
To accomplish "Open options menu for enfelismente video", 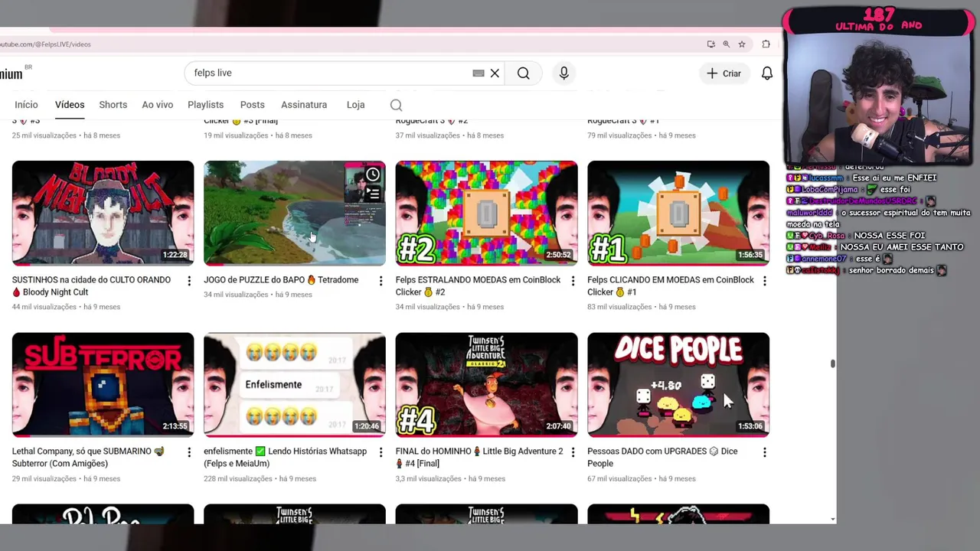I will point(381,452).
